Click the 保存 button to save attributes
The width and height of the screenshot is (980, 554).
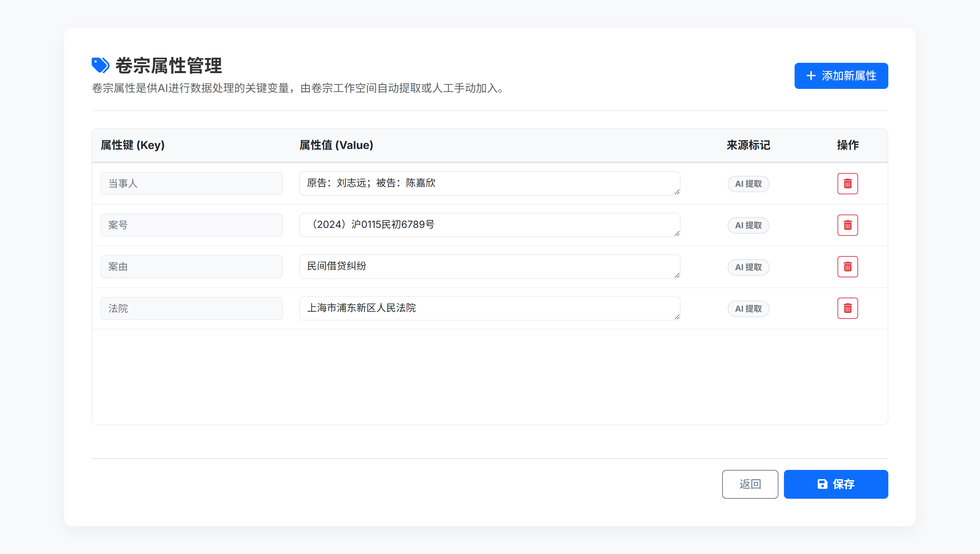(836, 484)
